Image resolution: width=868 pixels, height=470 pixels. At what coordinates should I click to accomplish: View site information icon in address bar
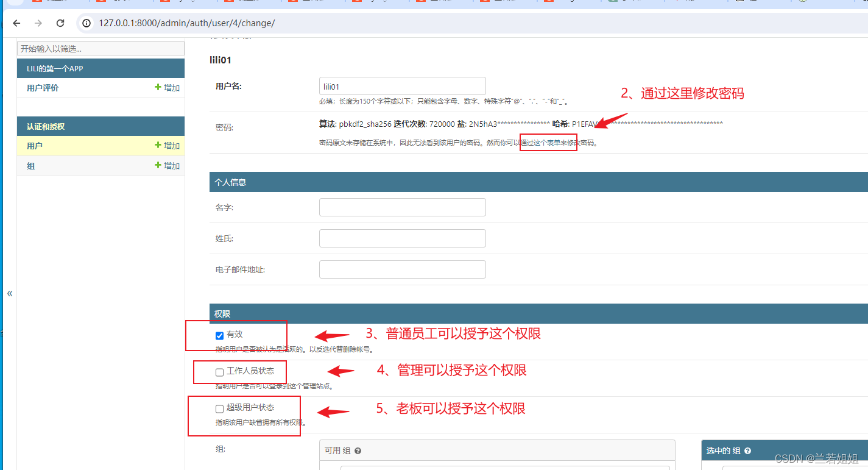click(87, 23)
